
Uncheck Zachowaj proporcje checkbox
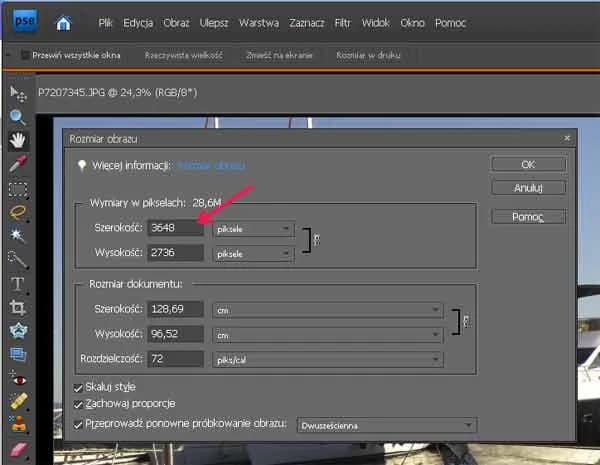tap(79, 405)
